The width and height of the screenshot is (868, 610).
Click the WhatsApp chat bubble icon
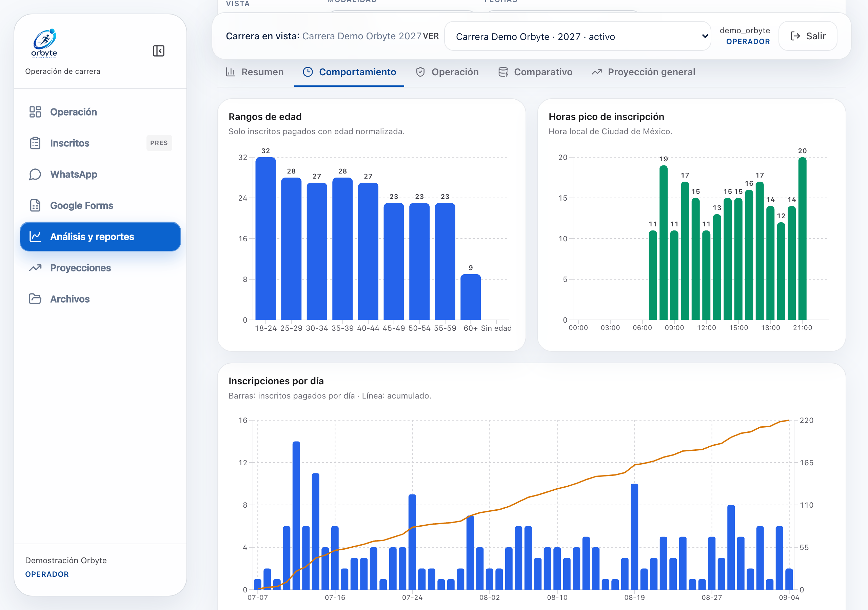(35, 174)
